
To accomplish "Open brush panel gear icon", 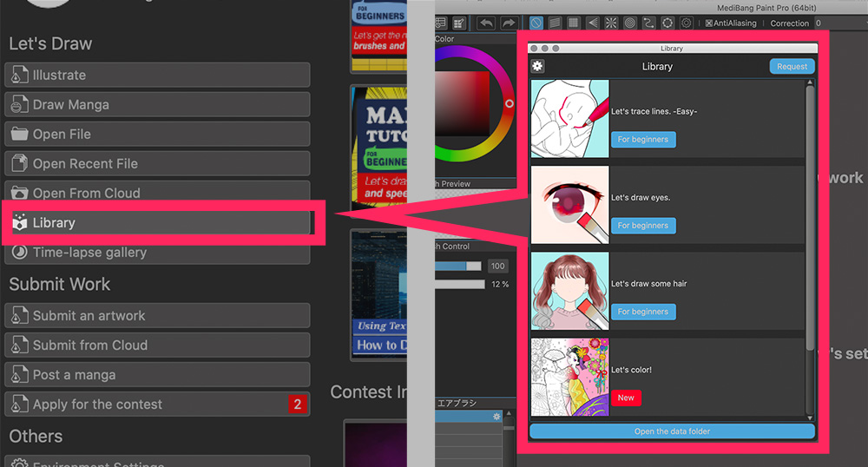I will [496, 416].
